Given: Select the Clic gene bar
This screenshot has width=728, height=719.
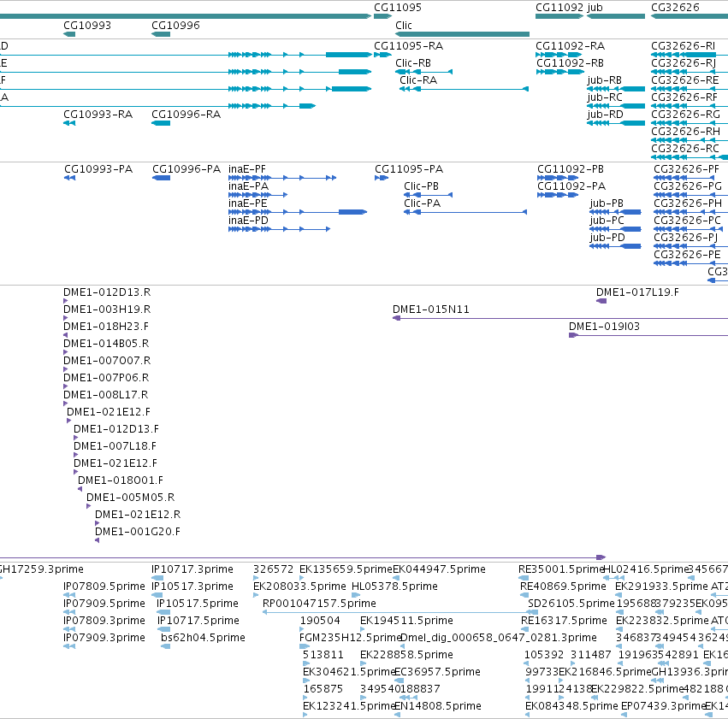Looking at the screenshot, I should [463, 34].
